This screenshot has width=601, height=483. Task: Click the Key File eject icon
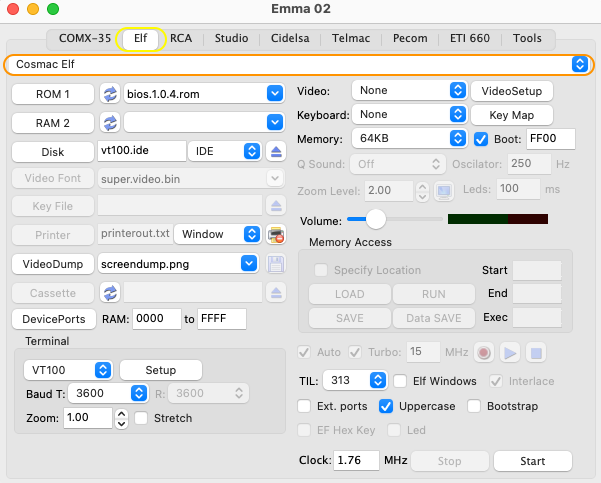point(276,206)
